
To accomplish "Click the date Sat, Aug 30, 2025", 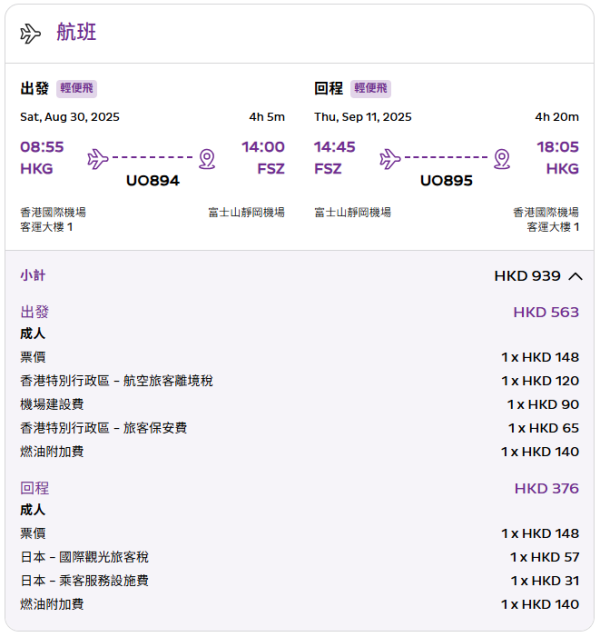I will [x=70, y=117].
